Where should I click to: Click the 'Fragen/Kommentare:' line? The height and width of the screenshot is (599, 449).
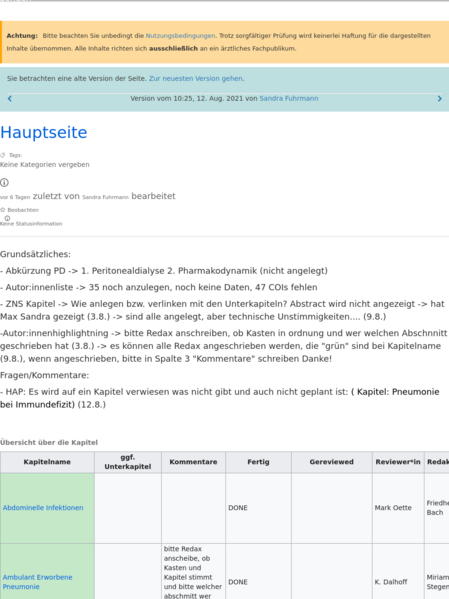[x=44, y=376]
